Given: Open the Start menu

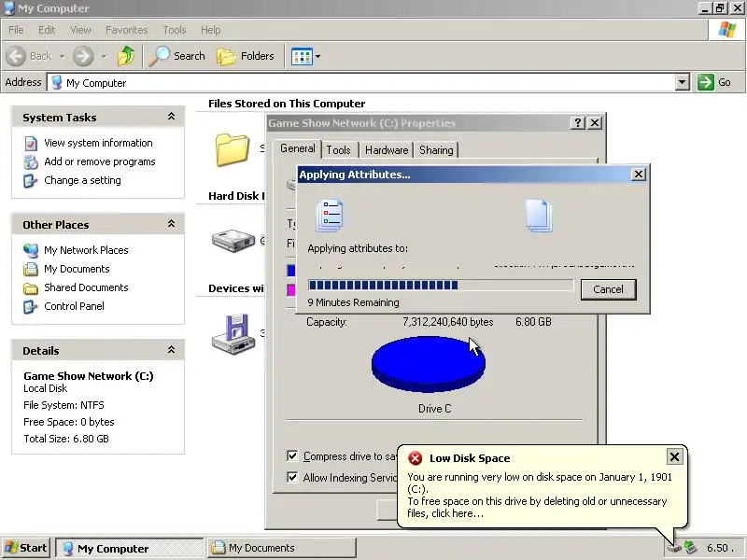Looking at the screenshot, I should [26, 548].
